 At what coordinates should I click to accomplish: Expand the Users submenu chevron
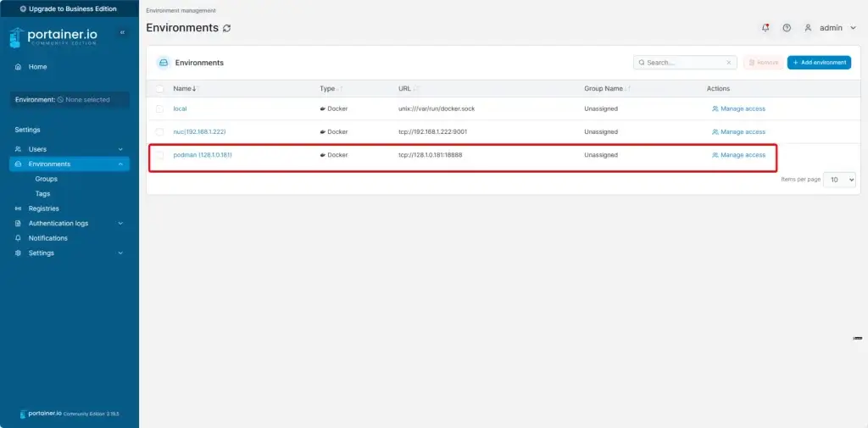click(x=120, y=149)
